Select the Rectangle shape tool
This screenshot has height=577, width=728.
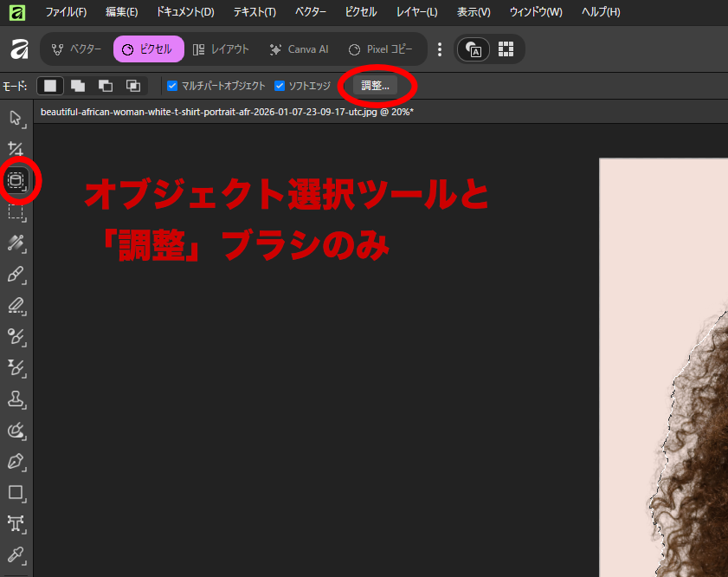pos(16,493)
